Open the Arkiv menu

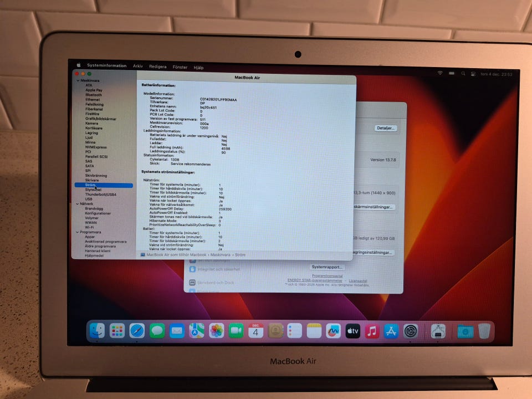(x=138, y=66)
